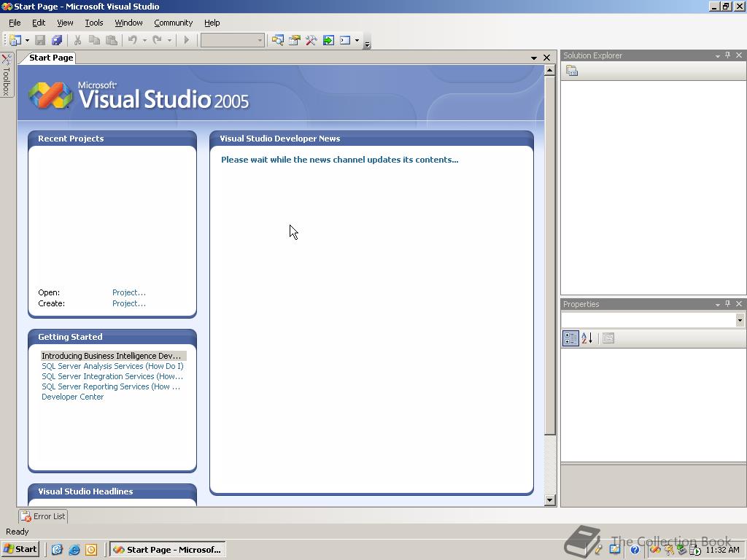The height and width of the screenshot is (560, 747).
Task: Click Introducing Business Intelligence Dev link
Action: coord(112,356)
